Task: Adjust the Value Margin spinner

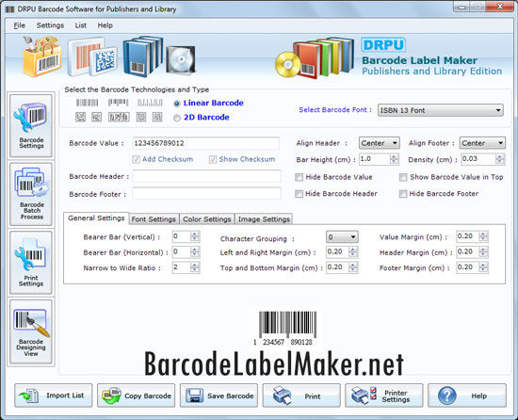Action: pyautogui.click(x=483, y=236)
